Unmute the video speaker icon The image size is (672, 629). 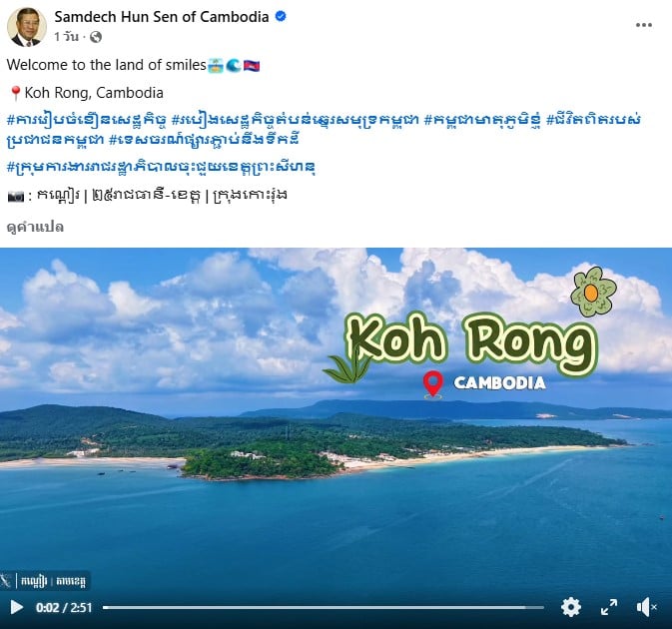click(646, 607)
